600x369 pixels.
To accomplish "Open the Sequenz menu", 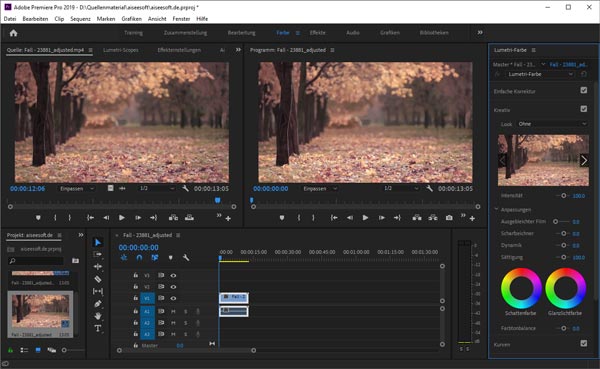I will (x=80, y=19).
